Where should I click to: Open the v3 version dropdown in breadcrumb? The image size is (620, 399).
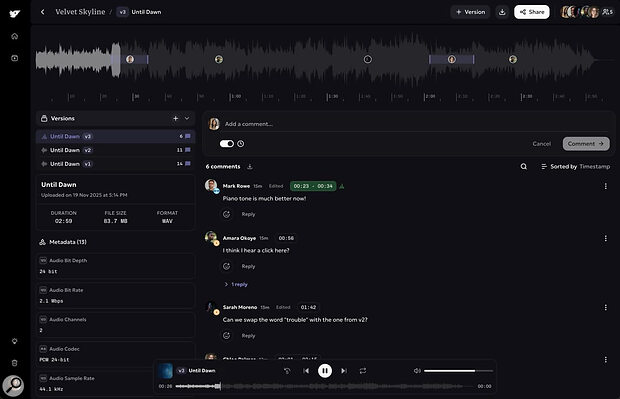point(122,12)
